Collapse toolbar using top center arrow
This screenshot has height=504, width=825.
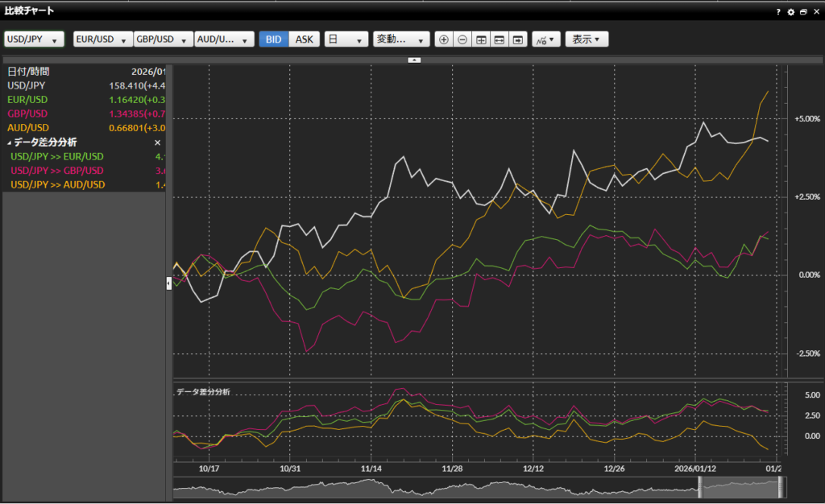(414, 60)
